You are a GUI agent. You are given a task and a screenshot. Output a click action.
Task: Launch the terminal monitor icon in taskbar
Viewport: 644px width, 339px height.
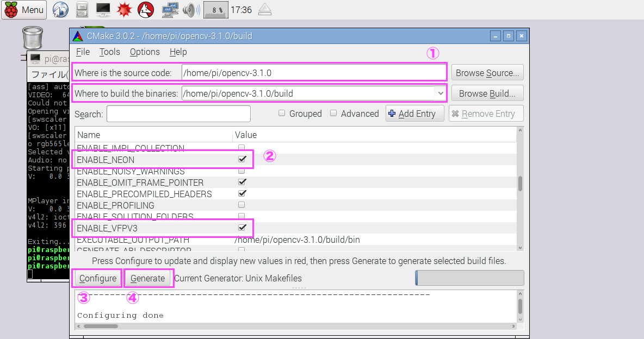(103, 10)
